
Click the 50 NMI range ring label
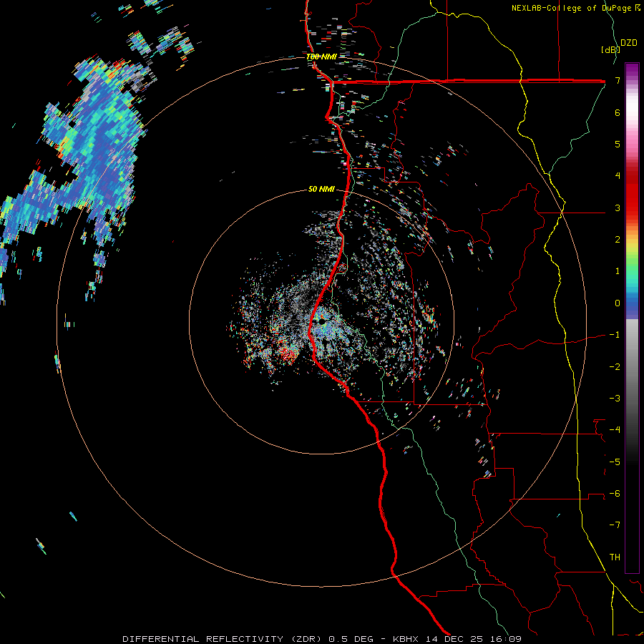tap(321, 189)
